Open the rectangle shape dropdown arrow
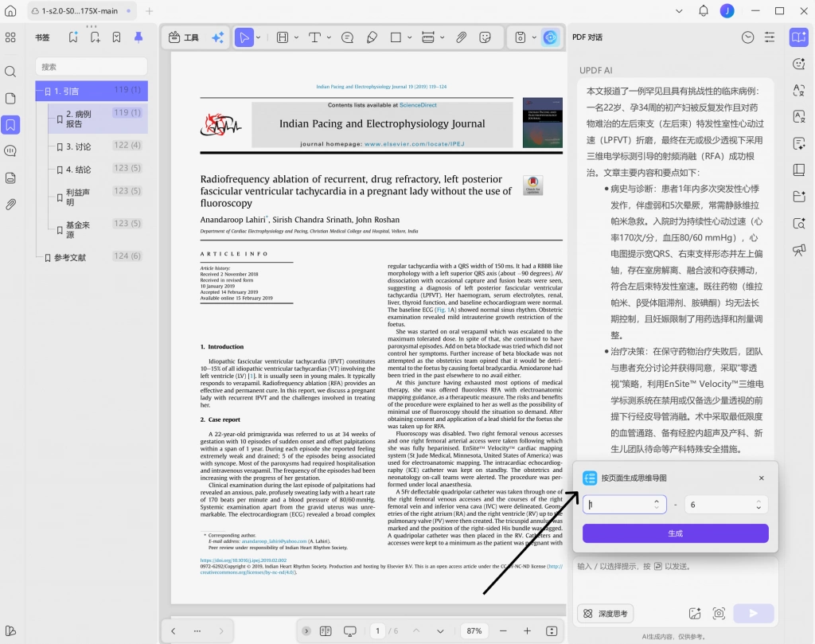Viewport: 815px width, 644px height. [410, 37]
